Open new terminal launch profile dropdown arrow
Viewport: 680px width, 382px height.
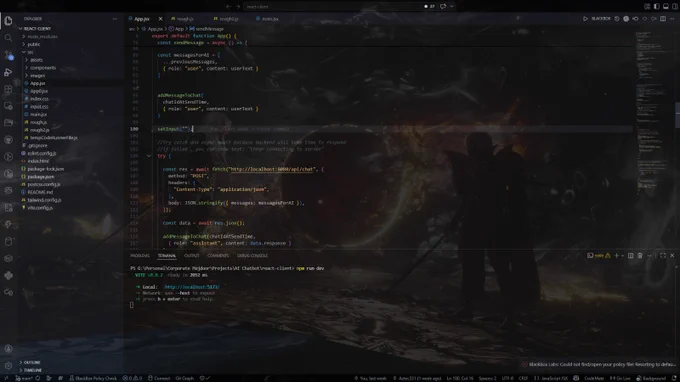tap(623, 256)
